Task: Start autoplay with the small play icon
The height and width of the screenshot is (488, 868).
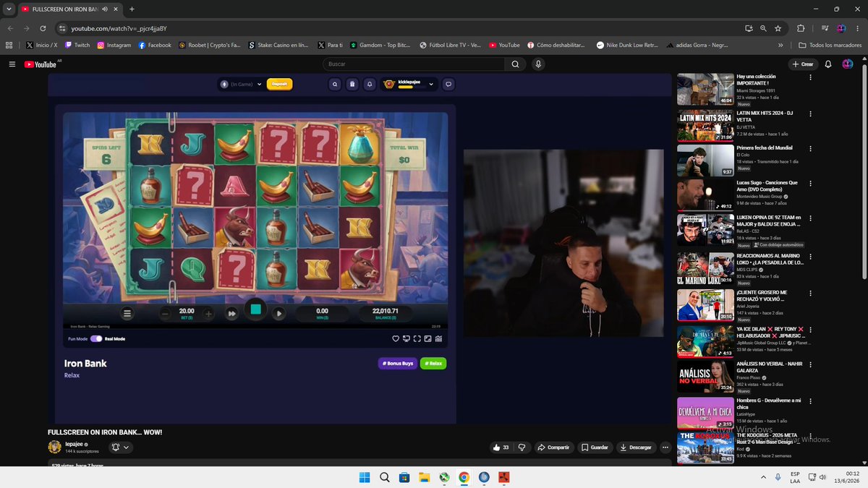Action: click(279, 314)
